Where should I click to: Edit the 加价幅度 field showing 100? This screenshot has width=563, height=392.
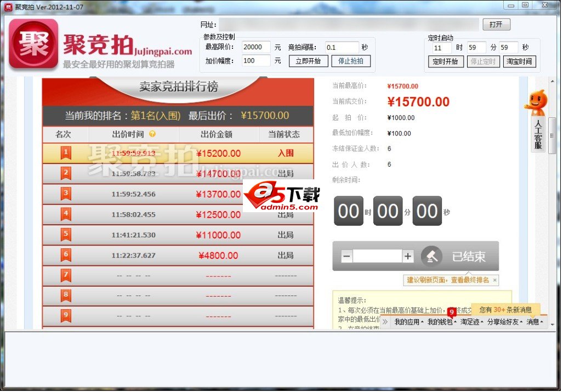pos(257,61)
